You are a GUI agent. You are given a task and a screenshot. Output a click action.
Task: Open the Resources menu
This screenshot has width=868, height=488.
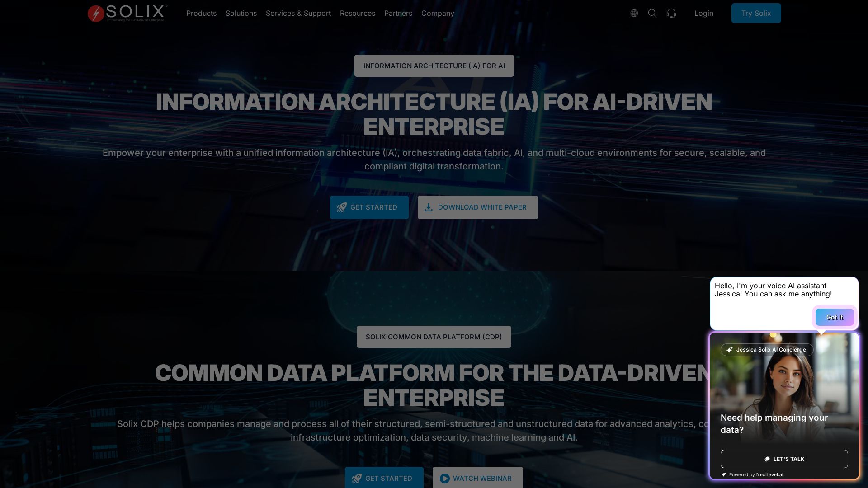click(x=358, y=13)
